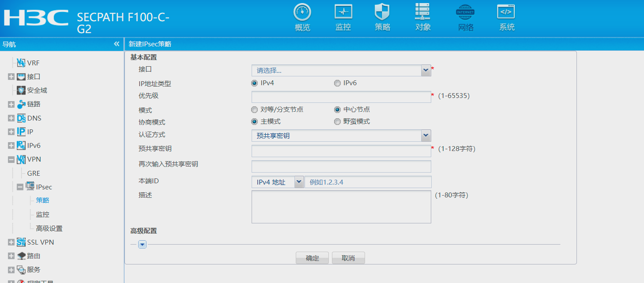The height and width of the screenshot is (283, 644).
Task: Click the 取消 cancel button
Action: click(348, 258)
